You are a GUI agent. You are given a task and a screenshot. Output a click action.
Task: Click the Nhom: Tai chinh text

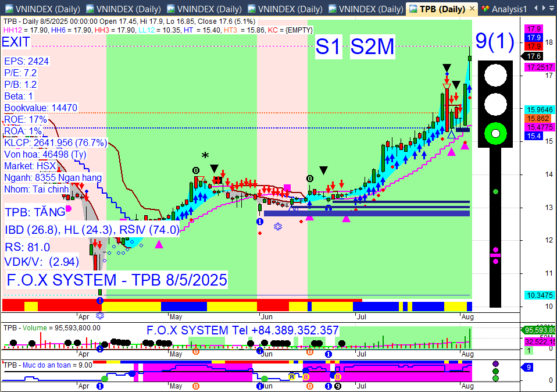37,190
